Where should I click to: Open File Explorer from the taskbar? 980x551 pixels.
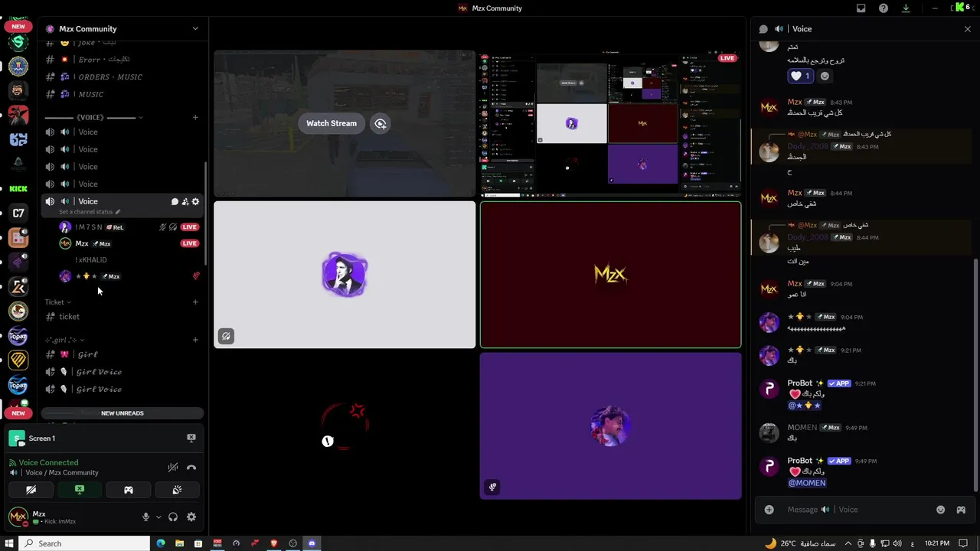(179, 543)
